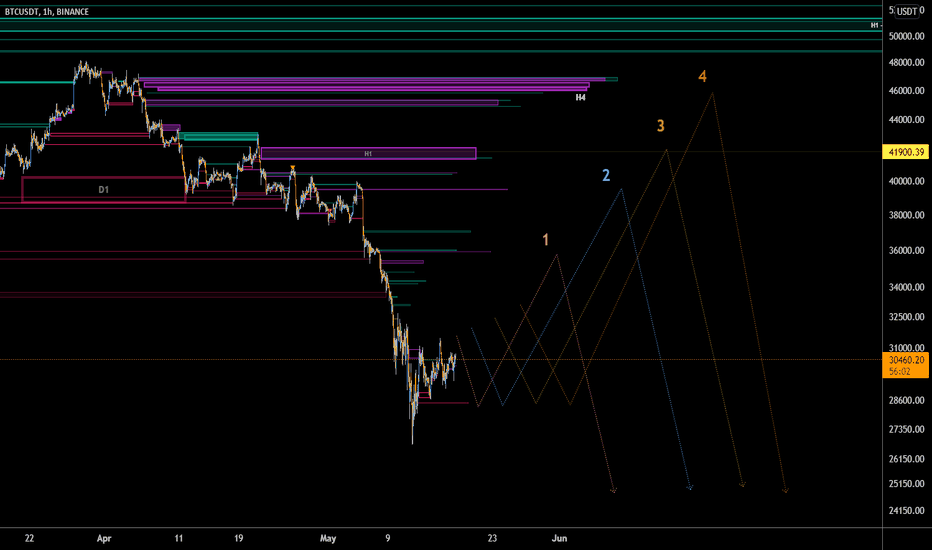Screen dimensions: 932x550
Task: Click the 34000.00 price axis label
Action: pos(906,287)
